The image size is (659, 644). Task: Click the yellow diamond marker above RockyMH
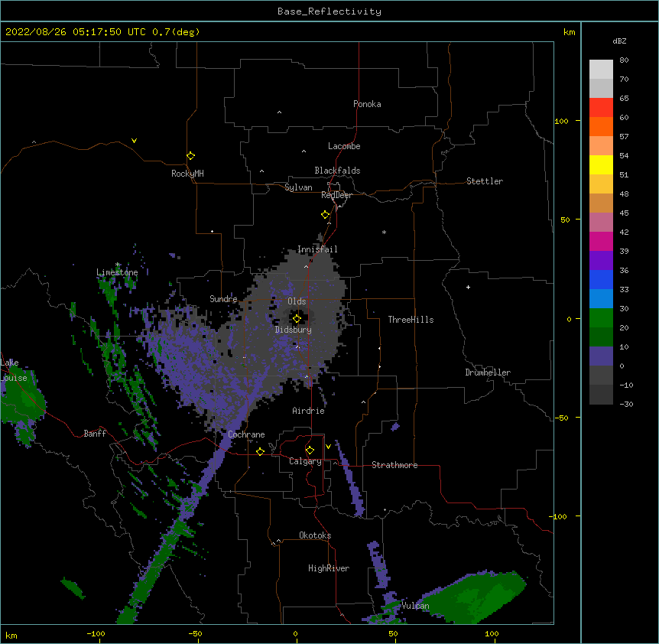(x=190, y=156)
